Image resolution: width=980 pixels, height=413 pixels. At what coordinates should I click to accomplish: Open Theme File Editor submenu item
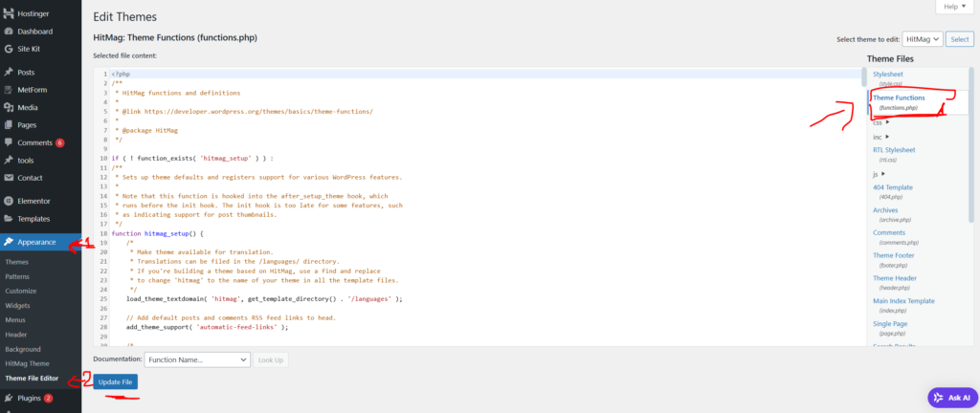coord(32,378)
